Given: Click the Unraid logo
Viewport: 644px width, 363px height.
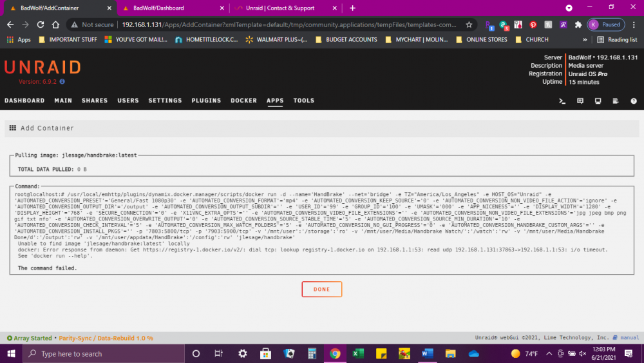Looking at the screenshot, I should 43,67.
